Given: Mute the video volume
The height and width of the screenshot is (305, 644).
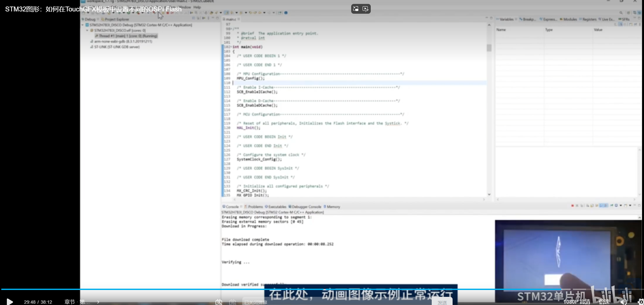Looking at the screenshot, I should [623, 302].
